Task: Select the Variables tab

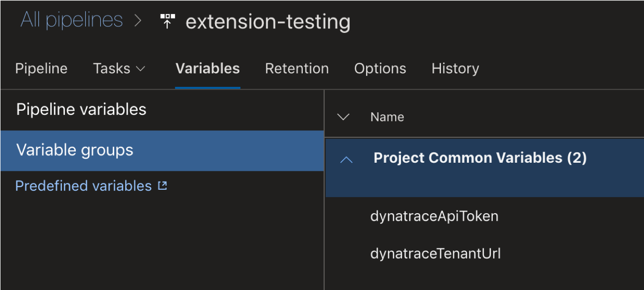Action: pos(208,68)
